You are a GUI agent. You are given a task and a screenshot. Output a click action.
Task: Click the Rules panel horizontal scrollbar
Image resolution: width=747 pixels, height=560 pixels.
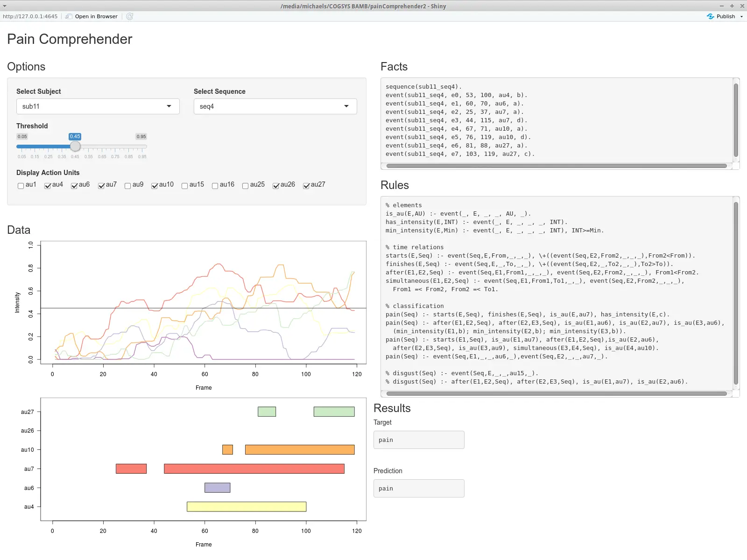(x=557, y=393)
